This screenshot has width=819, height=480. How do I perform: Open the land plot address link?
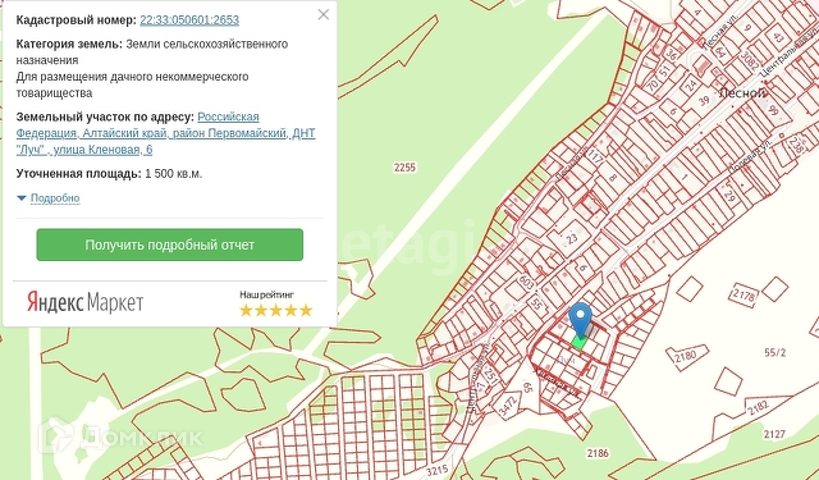click(x=166, y=133)
